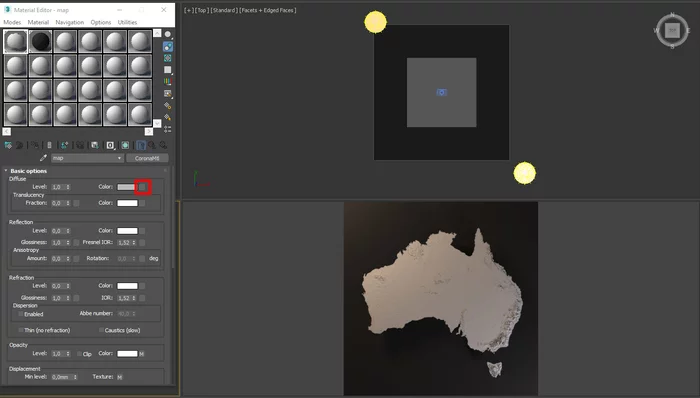Enable the Dispersion checkbox
The height and width of the screenshot is (398, 700).
click(x=21, y=314)
